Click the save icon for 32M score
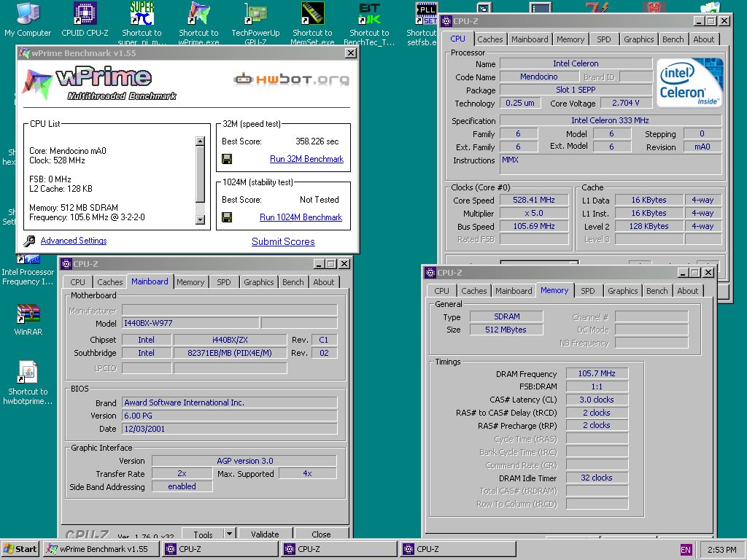 [228, 159]
